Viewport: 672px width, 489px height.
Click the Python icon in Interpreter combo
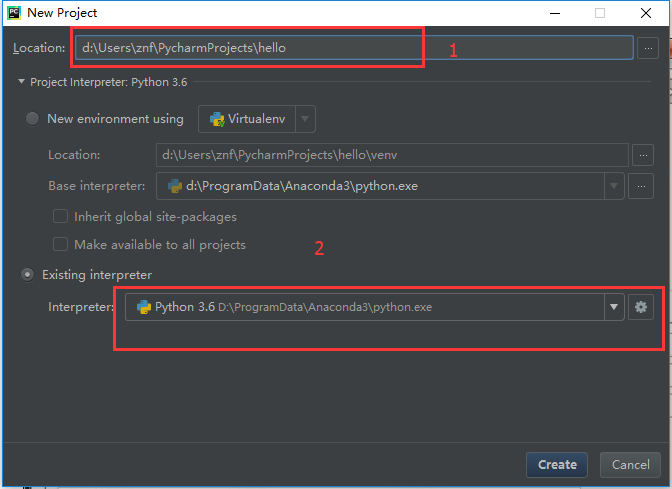tap(144, 307)
